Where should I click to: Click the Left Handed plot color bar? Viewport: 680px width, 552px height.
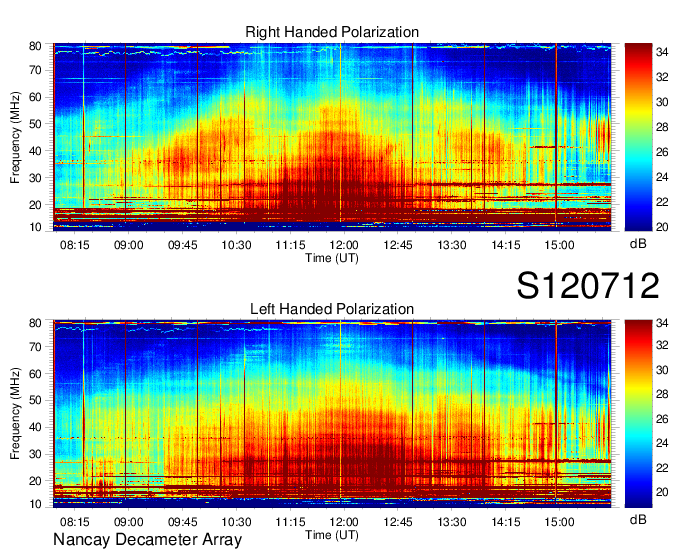638,414
